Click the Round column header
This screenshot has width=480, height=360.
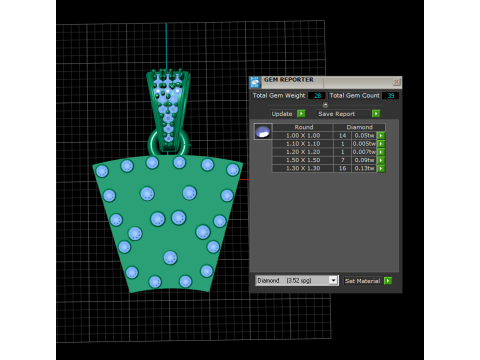click(303, 127)
